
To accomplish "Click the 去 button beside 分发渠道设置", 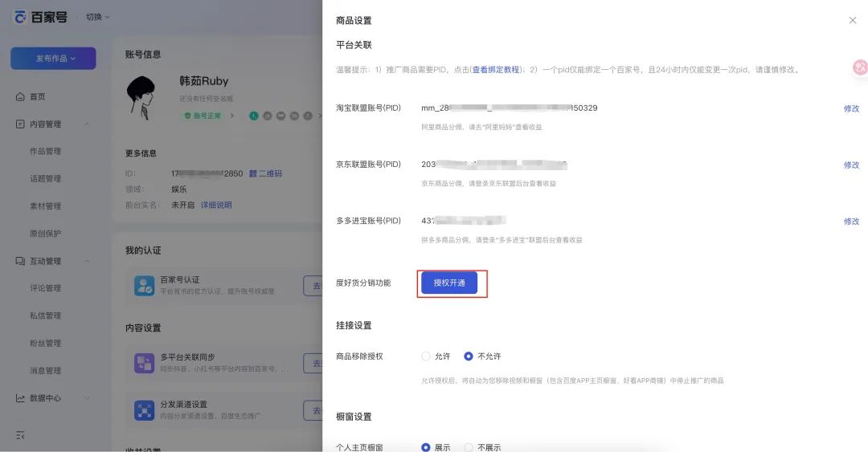I will pos(314,410).
